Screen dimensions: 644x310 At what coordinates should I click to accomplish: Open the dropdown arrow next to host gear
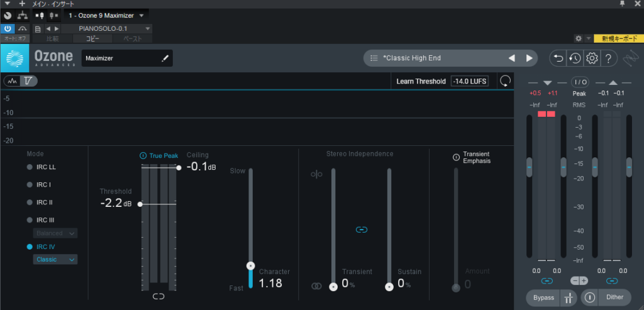(x=588, y=38)
